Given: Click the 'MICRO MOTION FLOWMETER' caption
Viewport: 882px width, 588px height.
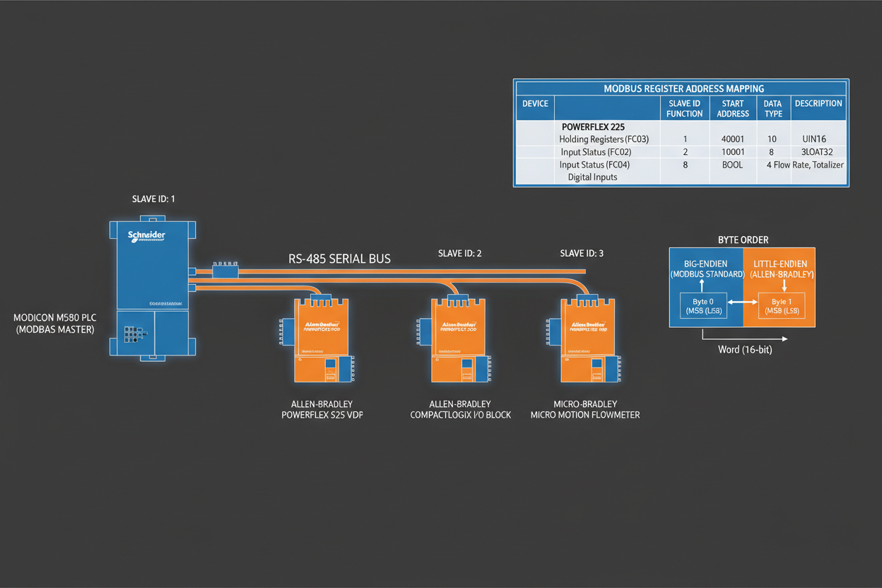Looking at the screenshot, I should (x=585, y=415).
